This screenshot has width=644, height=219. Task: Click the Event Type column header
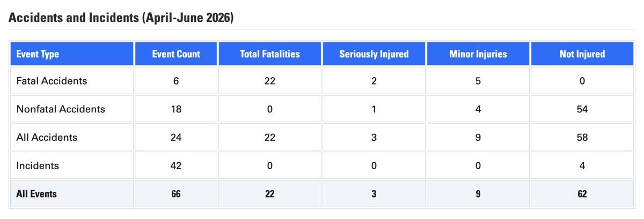[72, 54]
